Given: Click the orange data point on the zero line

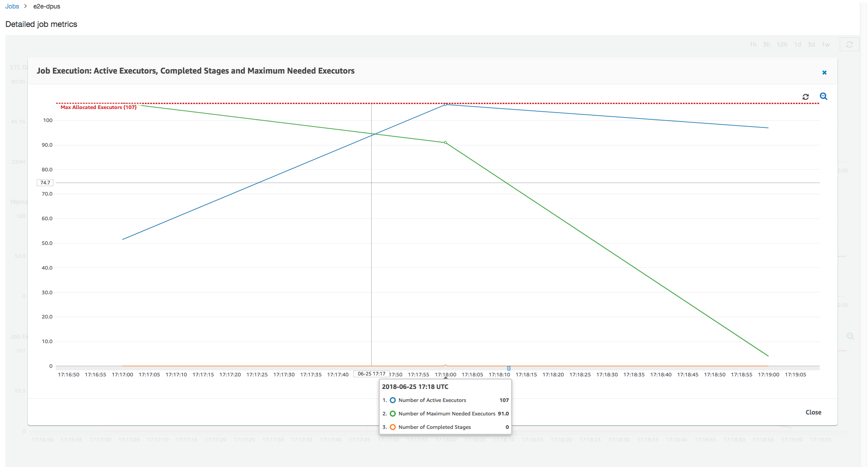Looking at the screenshot, I should pyautogui.click(x=445, y=366).
